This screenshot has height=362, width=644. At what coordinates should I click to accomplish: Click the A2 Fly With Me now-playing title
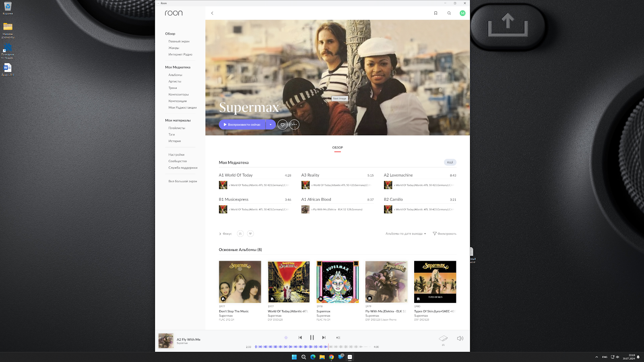point(188,339)
